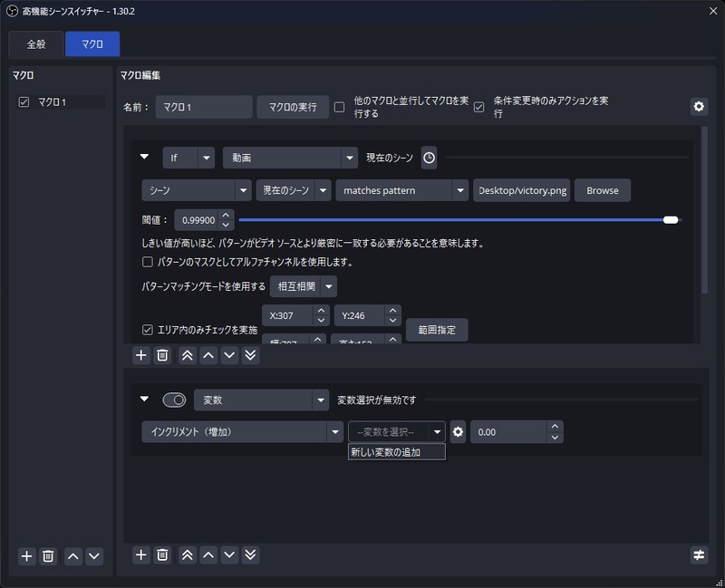Open the インクリメント（増加） dropdown
The image size is (725, 588).
[x=242, y=432]
